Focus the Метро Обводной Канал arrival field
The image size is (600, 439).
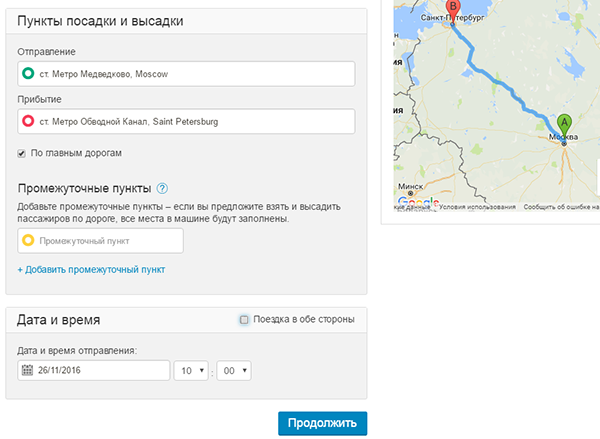coord(195,122)
